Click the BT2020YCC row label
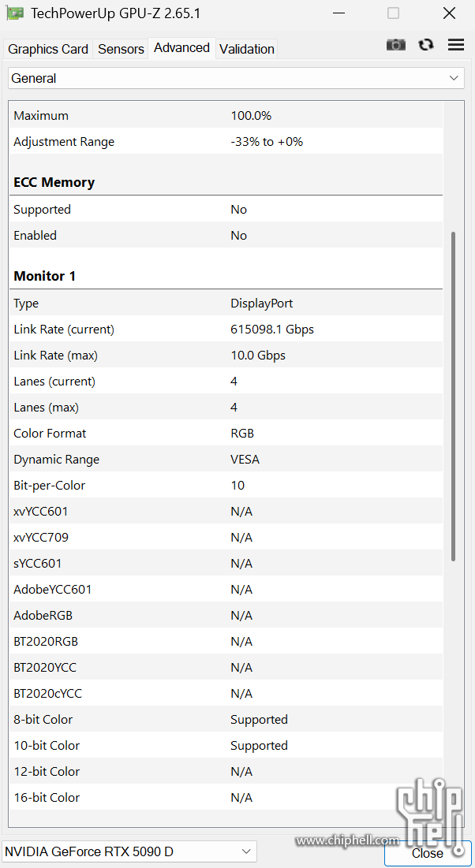The height and width of the screenshot is (868, 475). pyautogui.click(x=45, y=668)
